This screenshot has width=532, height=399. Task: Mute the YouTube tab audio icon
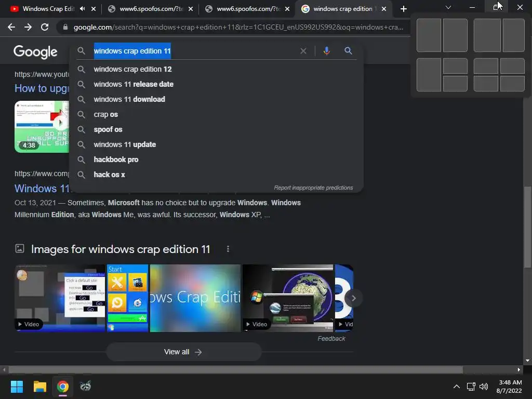[83, 9]
